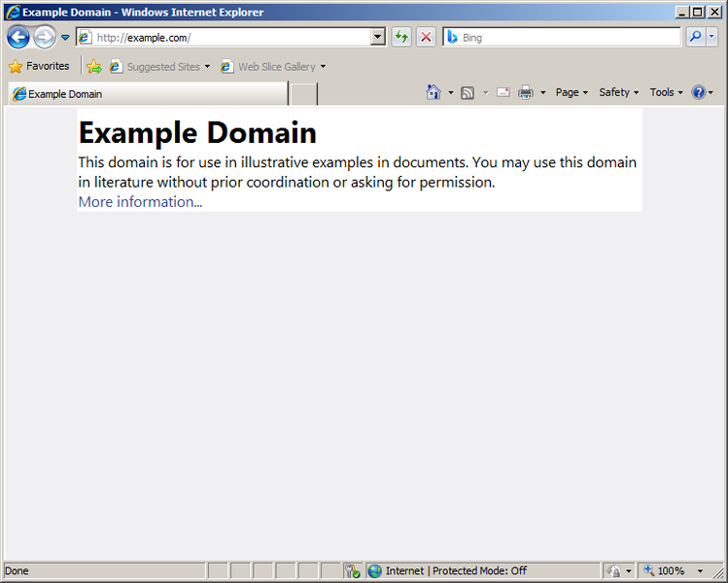Close the Internet Explorer window

[714, 12]
